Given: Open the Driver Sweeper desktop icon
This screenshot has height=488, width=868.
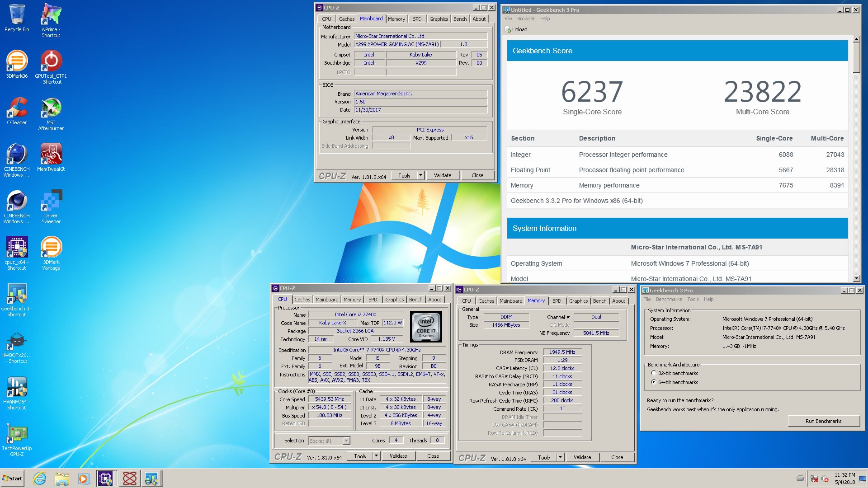Looking at the screenshot, I should point(51,206).
